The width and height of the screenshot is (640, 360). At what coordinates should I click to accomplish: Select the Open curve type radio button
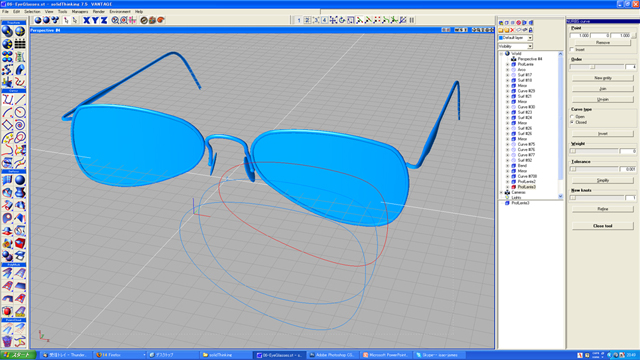click(572, 117)
